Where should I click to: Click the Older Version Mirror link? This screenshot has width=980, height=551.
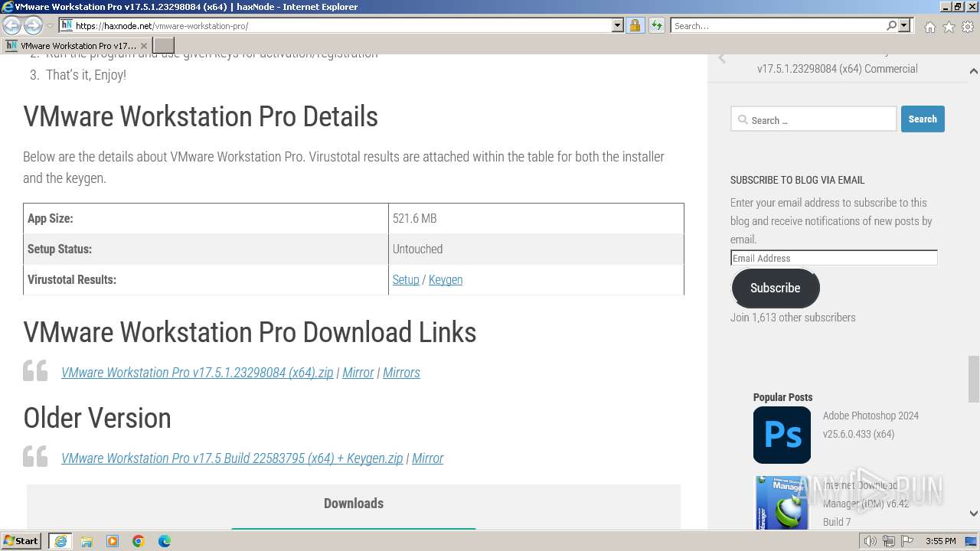[x=427, y=458]
